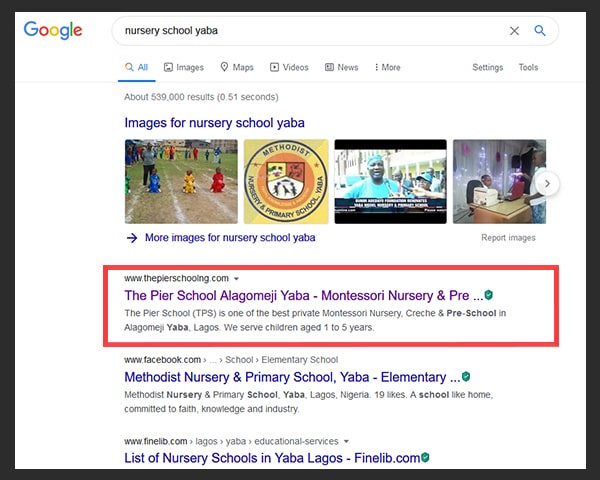This screenshot has height=480, width=600.
Task: Expand dropdown arrow beside finelib.com breadcrumb
Action: point(346,441)
